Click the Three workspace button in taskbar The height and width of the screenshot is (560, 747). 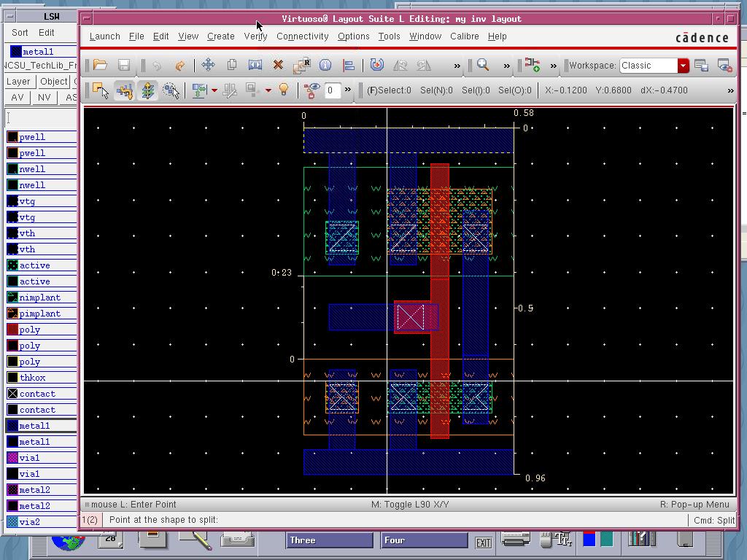[329, 540]
